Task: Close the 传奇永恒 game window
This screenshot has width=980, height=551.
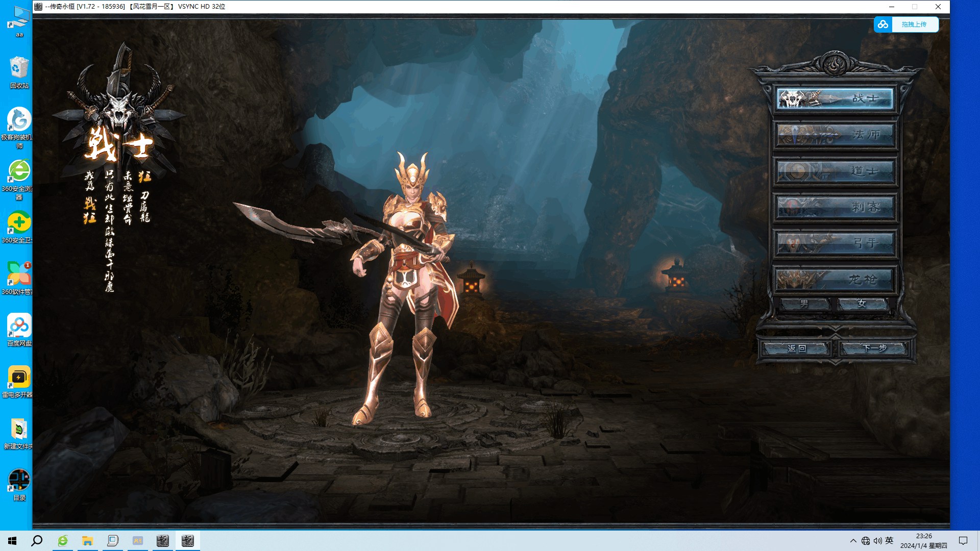Action: pos(938,7)
